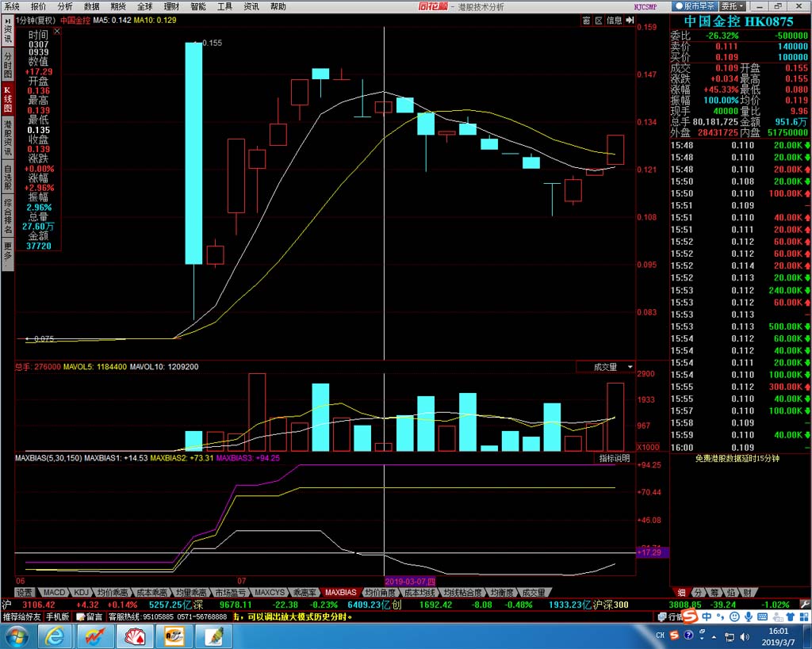Select 分 tab in right panel

click(698, 592)
